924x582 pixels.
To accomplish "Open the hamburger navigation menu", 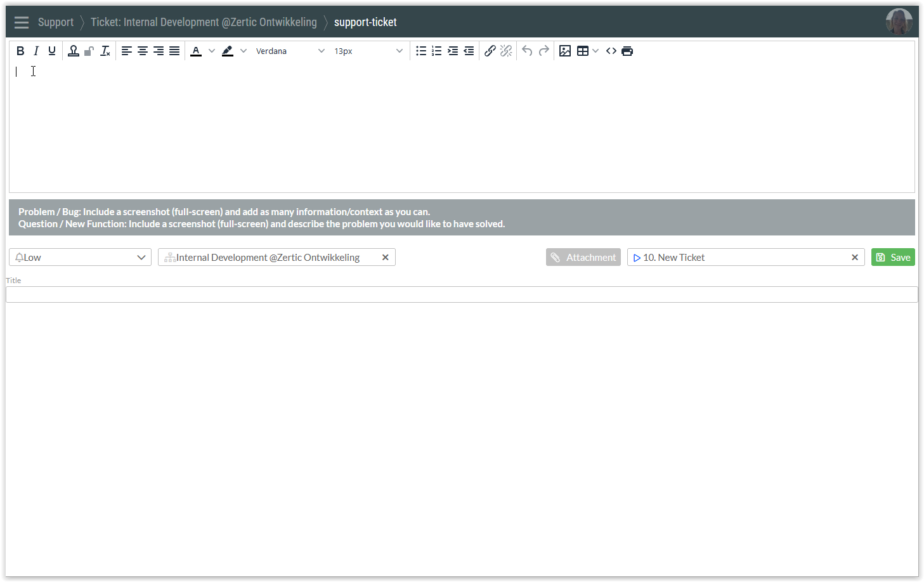I will click(22, 22).
